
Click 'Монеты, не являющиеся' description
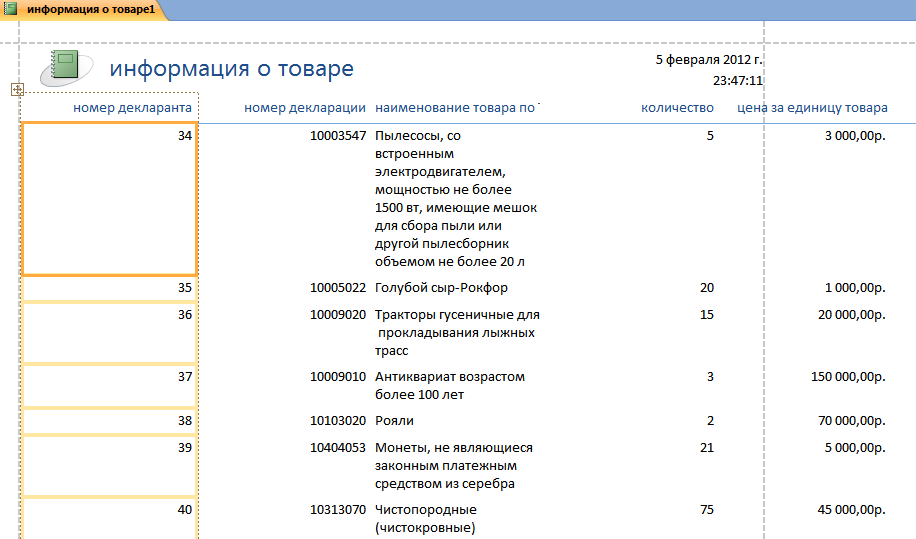[x=454, y=465]
